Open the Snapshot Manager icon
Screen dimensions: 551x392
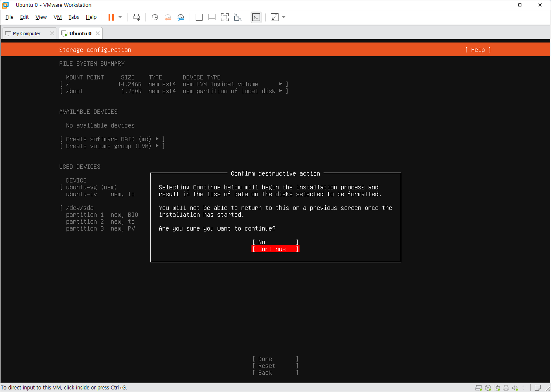[x=181, y=17]
